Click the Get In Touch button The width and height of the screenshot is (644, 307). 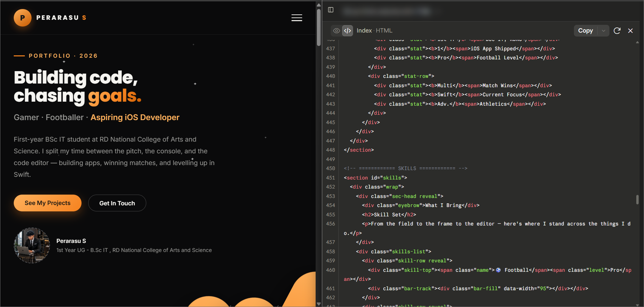point(117,203)
